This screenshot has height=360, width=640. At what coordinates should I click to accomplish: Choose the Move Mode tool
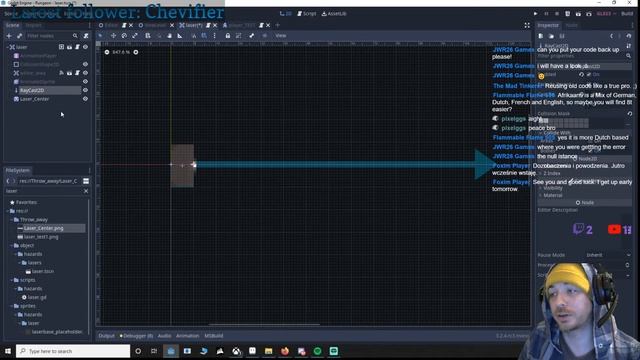(113, 36)
